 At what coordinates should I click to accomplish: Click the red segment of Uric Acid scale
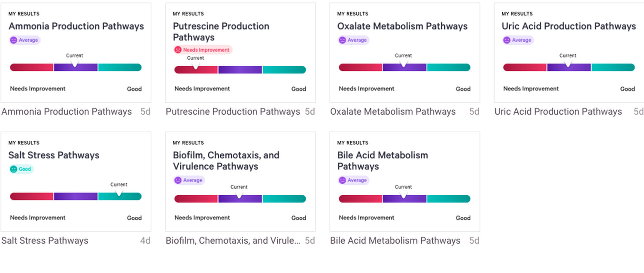[525, 67]
